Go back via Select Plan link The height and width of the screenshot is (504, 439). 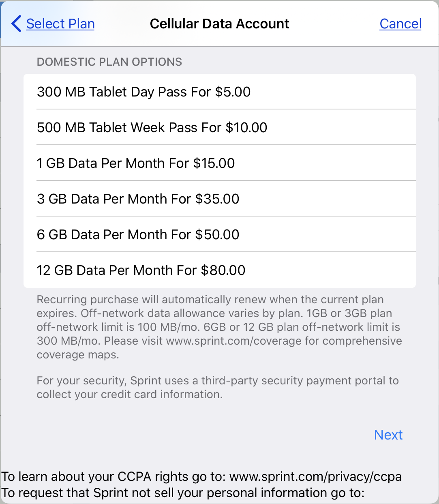pos(60,24)
